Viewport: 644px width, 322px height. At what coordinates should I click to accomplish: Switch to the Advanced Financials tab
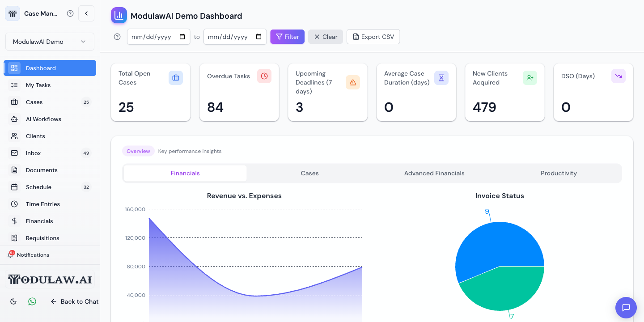coord(434,173)
